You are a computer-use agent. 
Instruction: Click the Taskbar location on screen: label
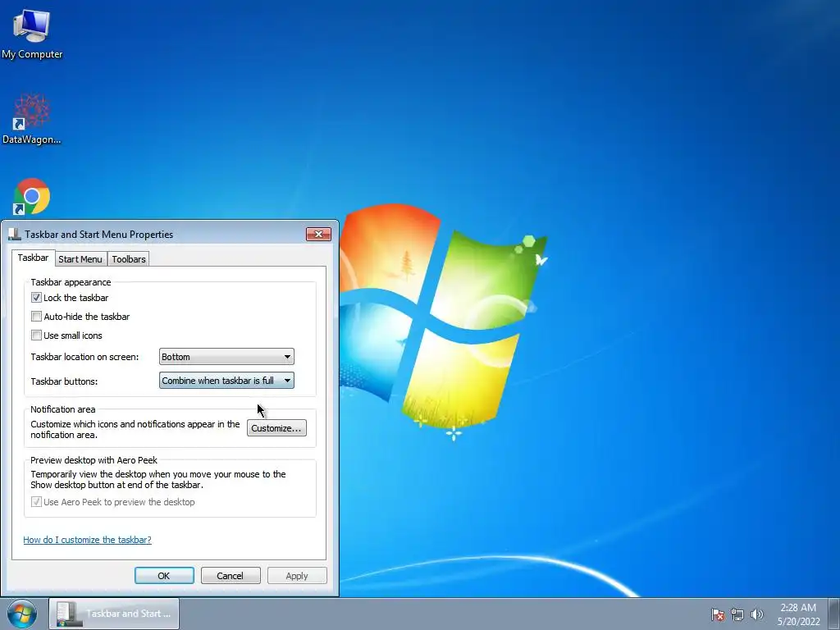[x=84, y=357]
